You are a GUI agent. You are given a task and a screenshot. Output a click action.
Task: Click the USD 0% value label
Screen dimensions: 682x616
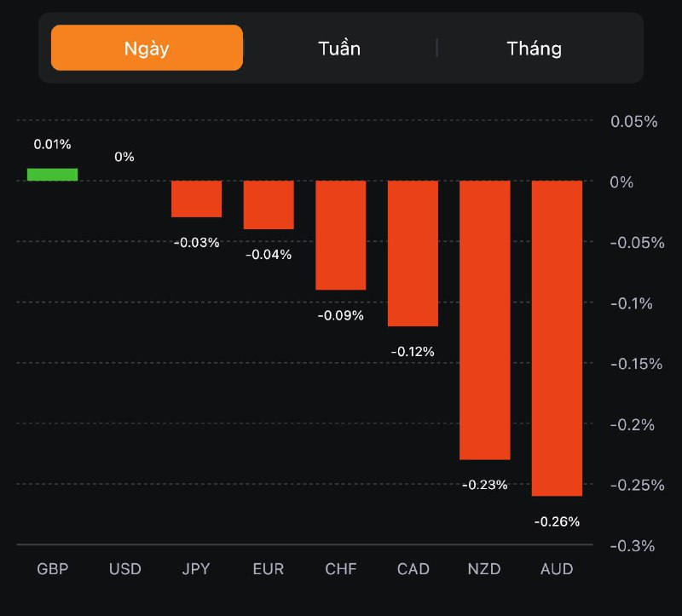pyautogui.click(x=124, y=157)
